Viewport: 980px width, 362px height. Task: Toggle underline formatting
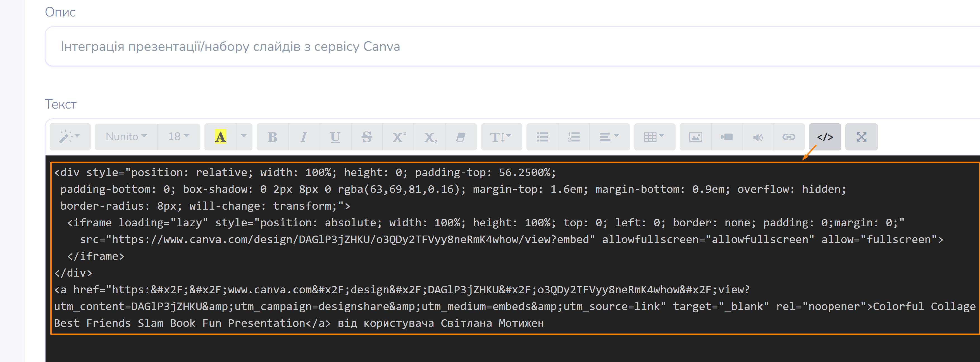click(x=335, y=137)
